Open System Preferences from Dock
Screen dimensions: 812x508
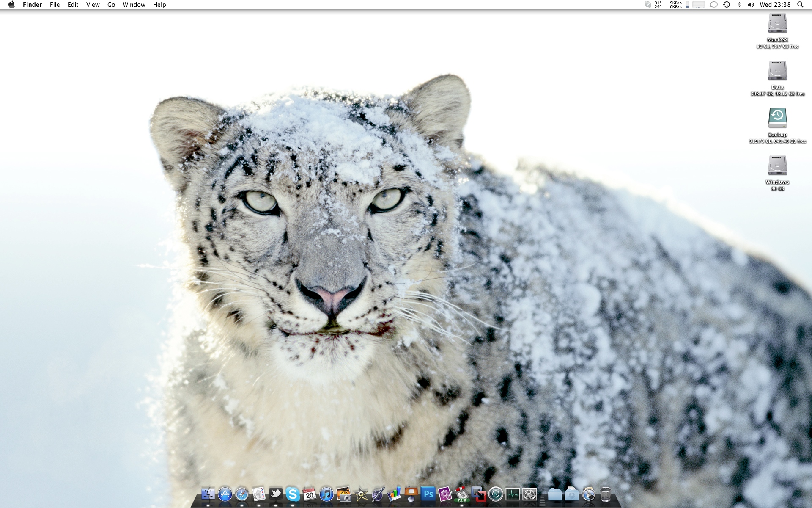coord(529,494)
